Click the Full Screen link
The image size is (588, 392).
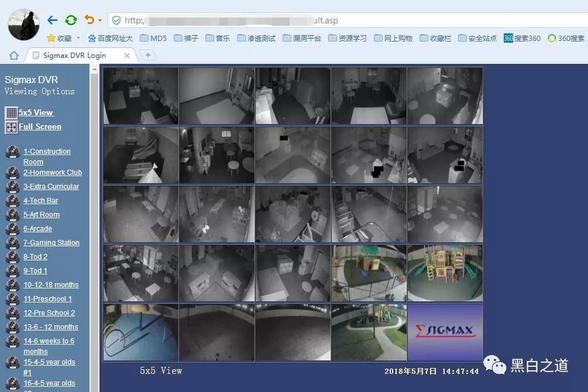40,127
